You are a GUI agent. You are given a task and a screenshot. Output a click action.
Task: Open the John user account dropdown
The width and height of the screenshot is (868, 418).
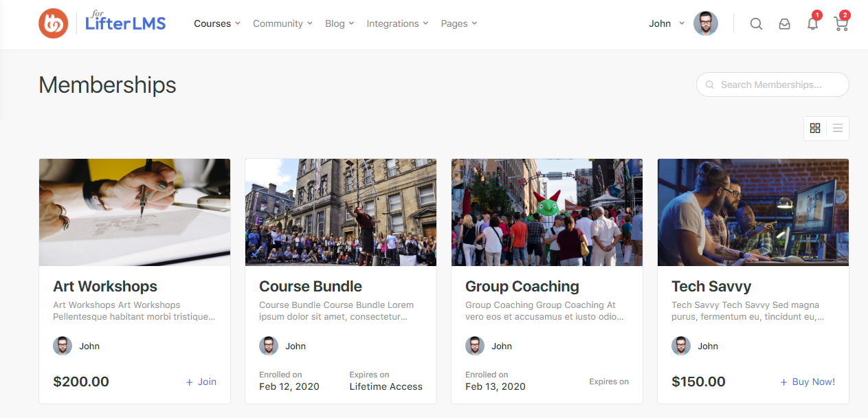666,23
